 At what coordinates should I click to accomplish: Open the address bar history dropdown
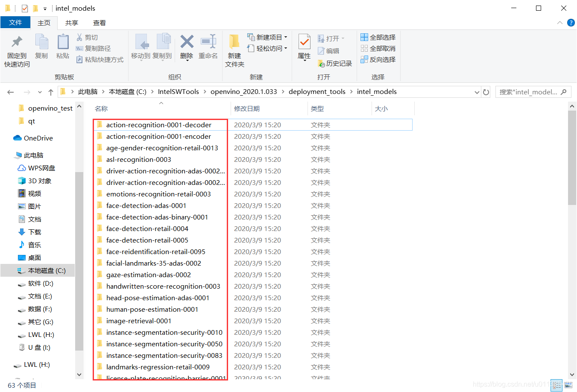(477, 92)
